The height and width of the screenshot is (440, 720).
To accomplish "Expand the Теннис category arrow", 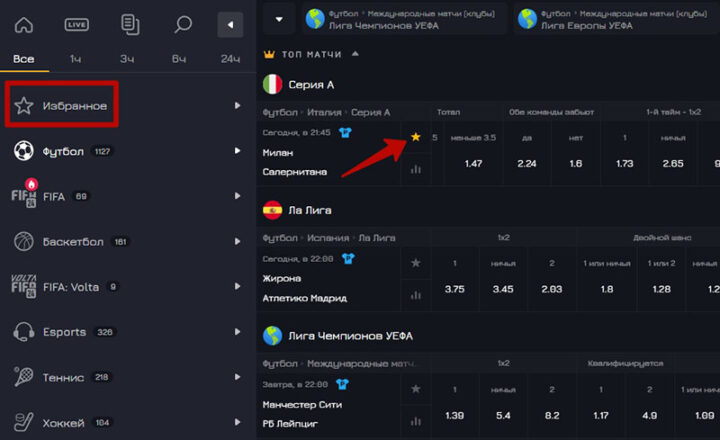I will point(237,377).
